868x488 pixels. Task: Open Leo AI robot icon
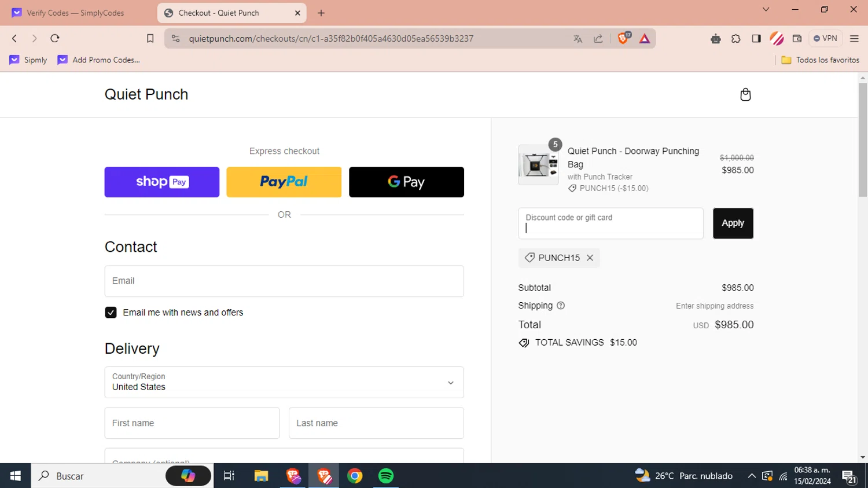click(716, 39)
